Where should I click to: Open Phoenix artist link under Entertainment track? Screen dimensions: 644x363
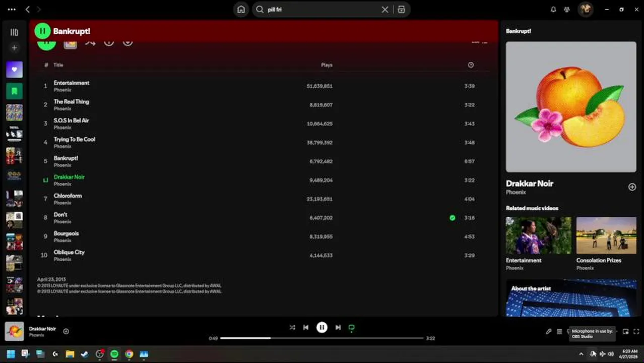[x=62, y=90]
